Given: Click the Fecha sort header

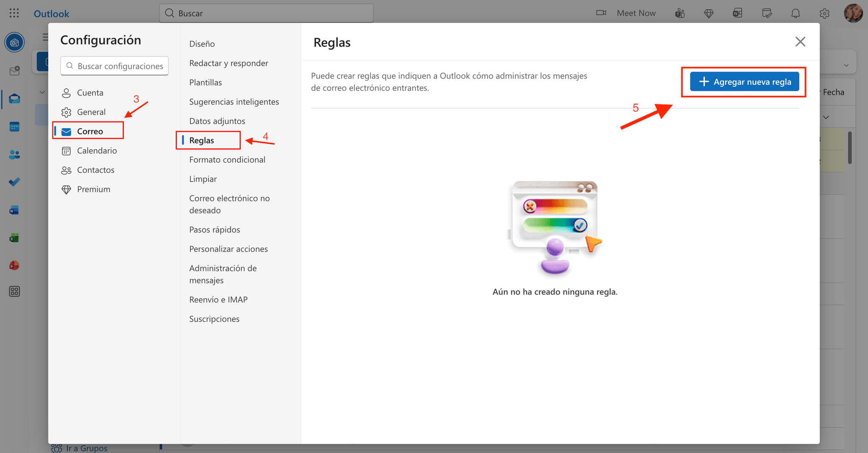Looking at the screenshot, I should (x=833, y=92).
